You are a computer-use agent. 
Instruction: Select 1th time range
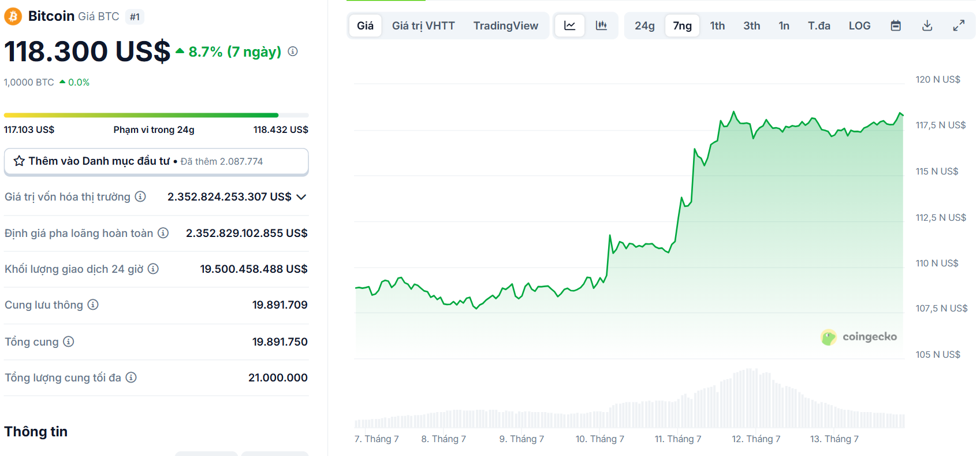click(x=717, y=25)
